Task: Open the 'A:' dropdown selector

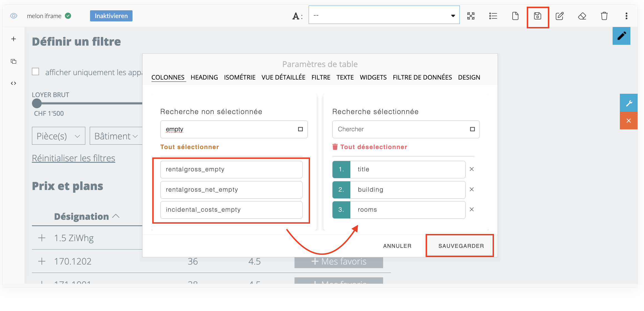Action: (x=384, y=15)
